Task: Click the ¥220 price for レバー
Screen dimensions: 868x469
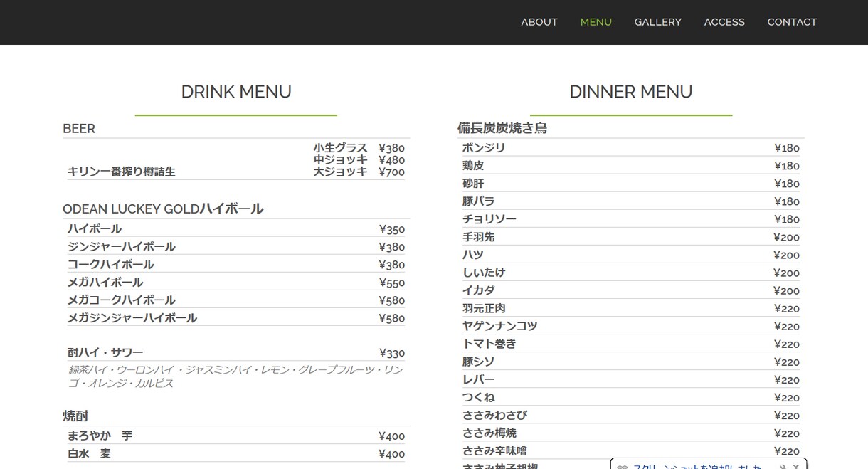Action: (x=786, y=380)
